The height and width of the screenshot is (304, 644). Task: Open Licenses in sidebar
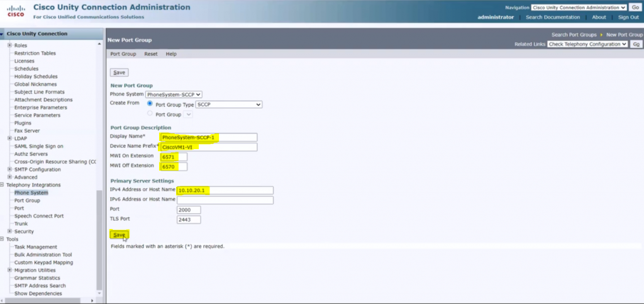25,61
